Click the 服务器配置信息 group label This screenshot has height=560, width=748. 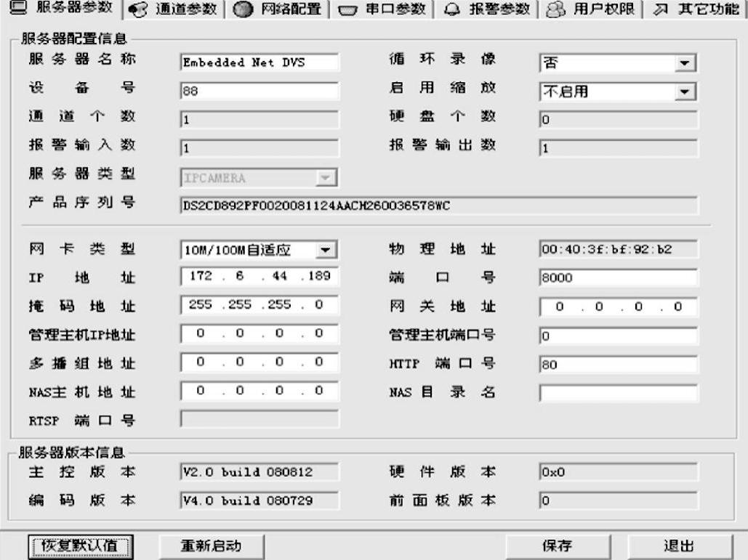(74, 38)
